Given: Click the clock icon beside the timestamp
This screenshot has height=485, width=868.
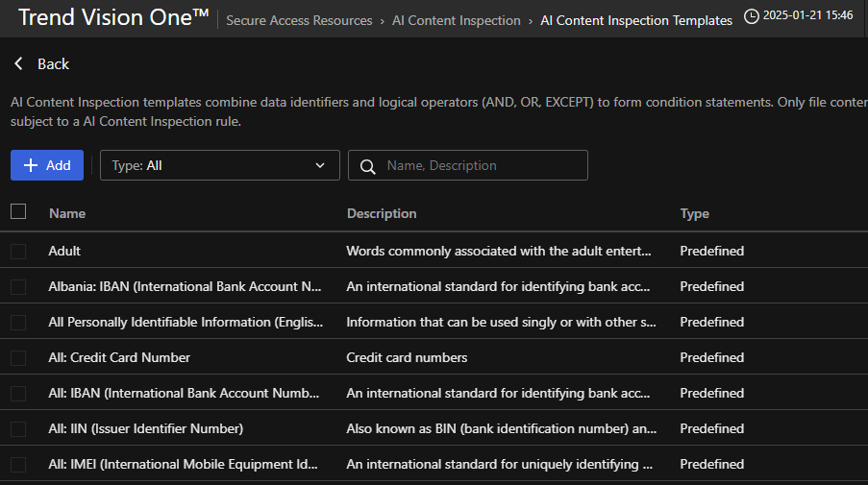Looking at the screenshot, I should [751, 18].
